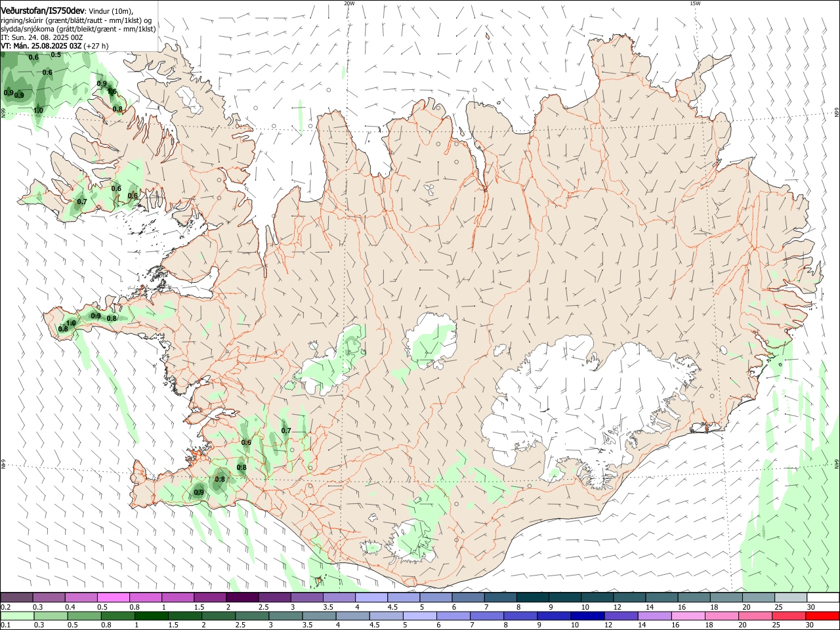
Task: Click the bright red 30 mm rain legend swatch
Action: click(822, 616)
